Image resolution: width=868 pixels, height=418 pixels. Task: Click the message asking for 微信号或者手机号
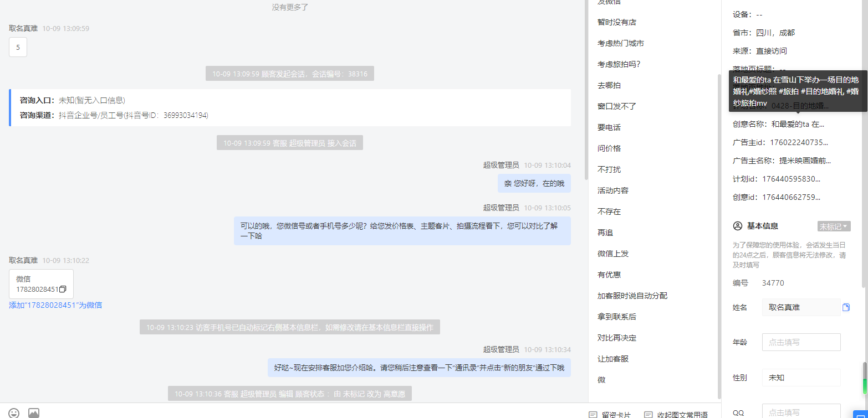coord(402,231)
